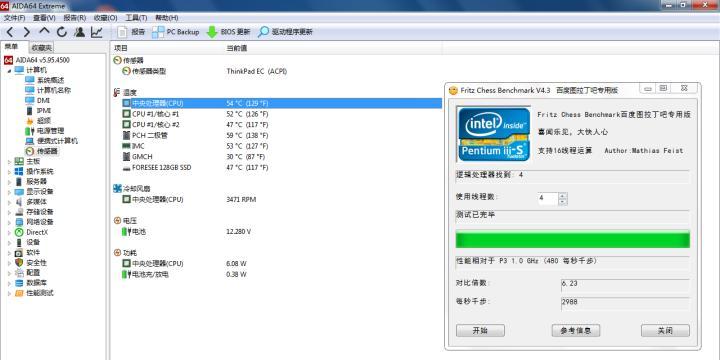This screenshot has height=360, width=720.
Task: Click the 性能测试 tree item icon
Action: [19, 293]
